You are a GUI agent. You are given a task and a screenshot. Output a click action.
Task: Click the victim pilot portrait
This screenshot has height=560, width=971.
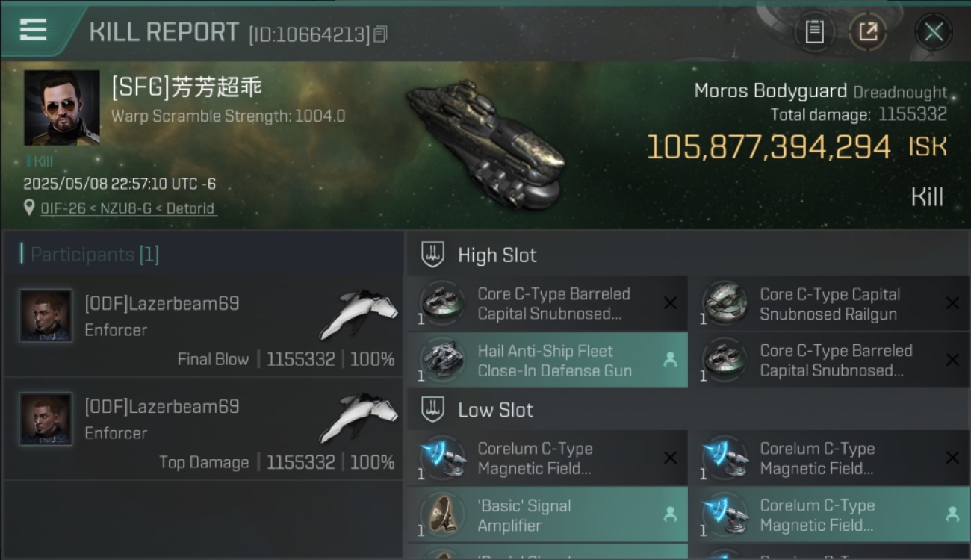tap(62, 108)
